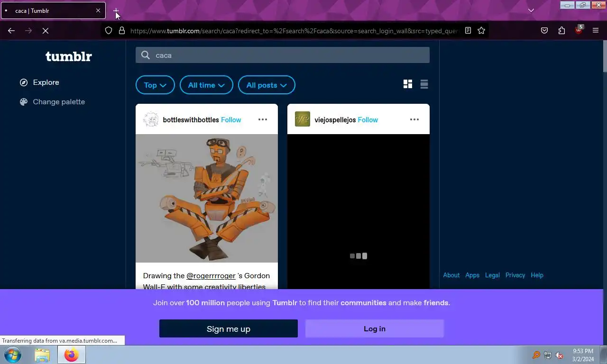Screen dimensions: 607x364
Task: Expand the All posts filter dropdown
Action: tap(267, 85)
